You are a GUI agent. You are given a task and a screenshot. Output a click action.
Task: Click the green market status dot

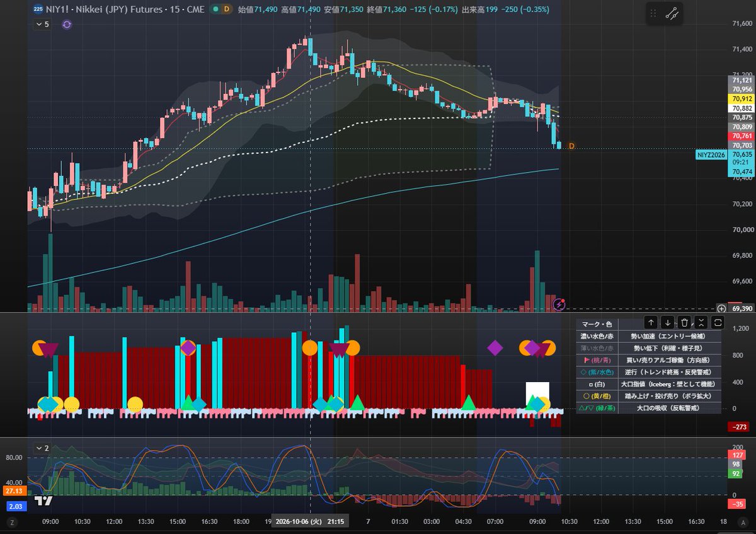(215, 9)
